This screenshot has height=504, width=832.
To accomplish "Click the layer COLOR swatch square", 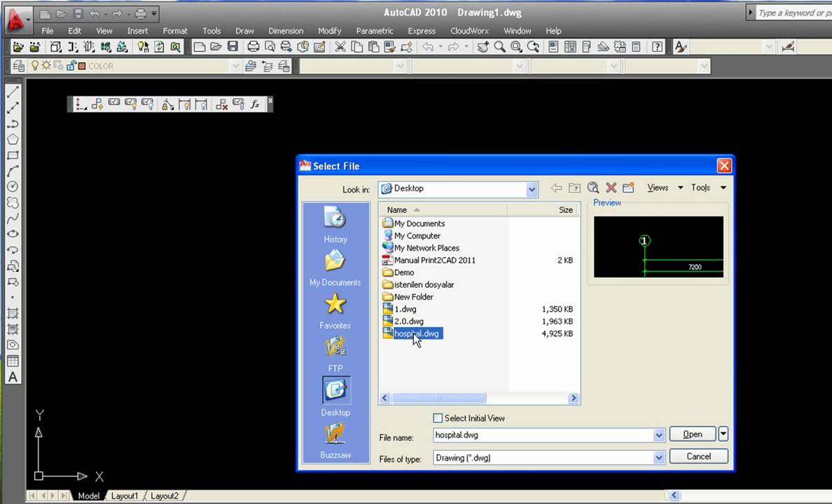I will 82,66.
